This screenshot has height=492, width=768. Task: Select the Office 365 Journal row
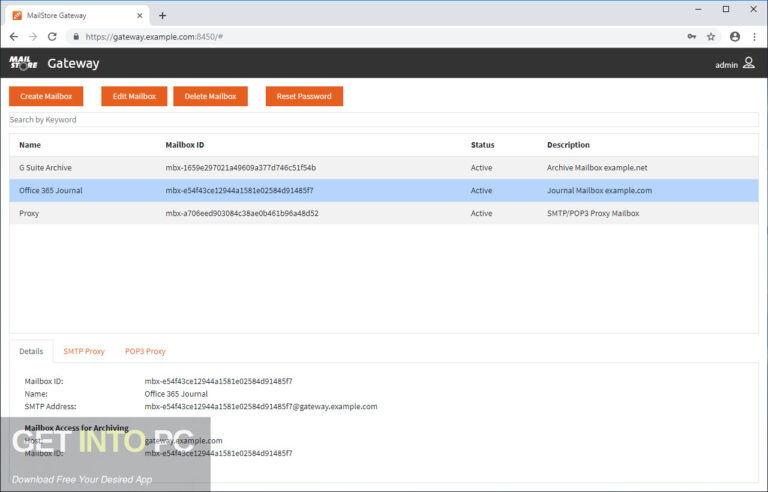[384, 191]
